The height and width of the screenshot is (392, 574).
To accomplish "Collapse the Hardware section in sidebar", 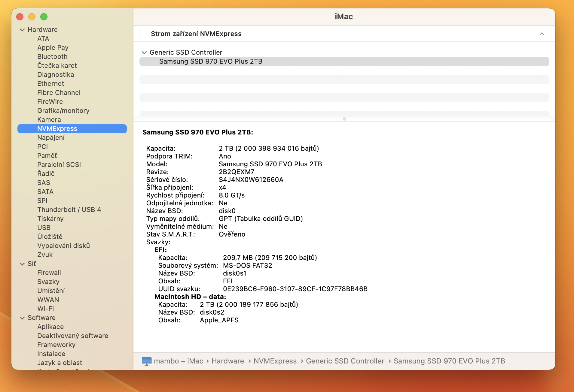I will pyautogui.click(x=22, y=30).
